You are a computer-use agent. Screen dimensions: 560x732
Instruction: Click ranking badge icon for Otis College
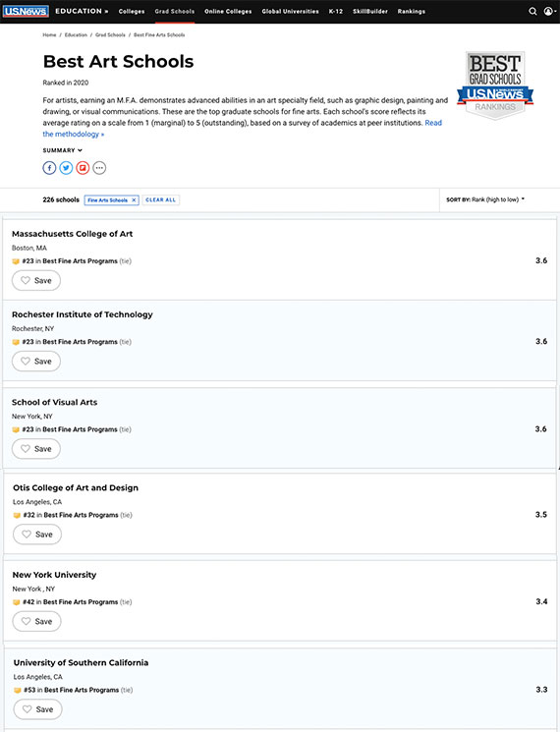coord(17,516)
